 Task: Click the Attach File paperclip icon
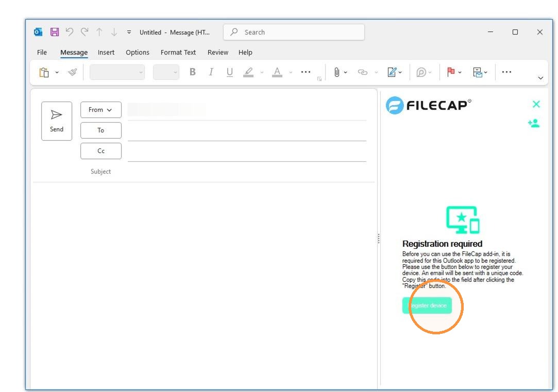tap(336, 72)
